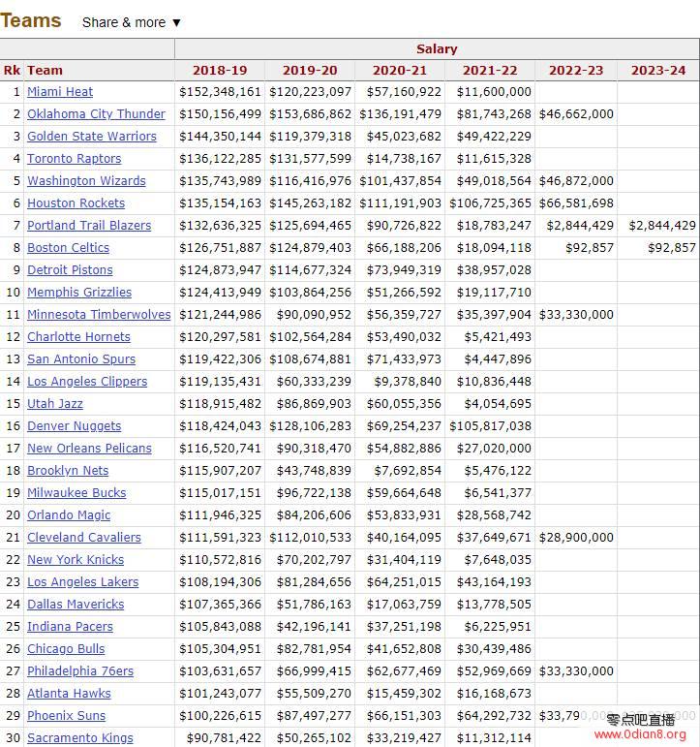Open the Boston Celtics link
This screenshot has height=747, width=700.
point(68,248)
